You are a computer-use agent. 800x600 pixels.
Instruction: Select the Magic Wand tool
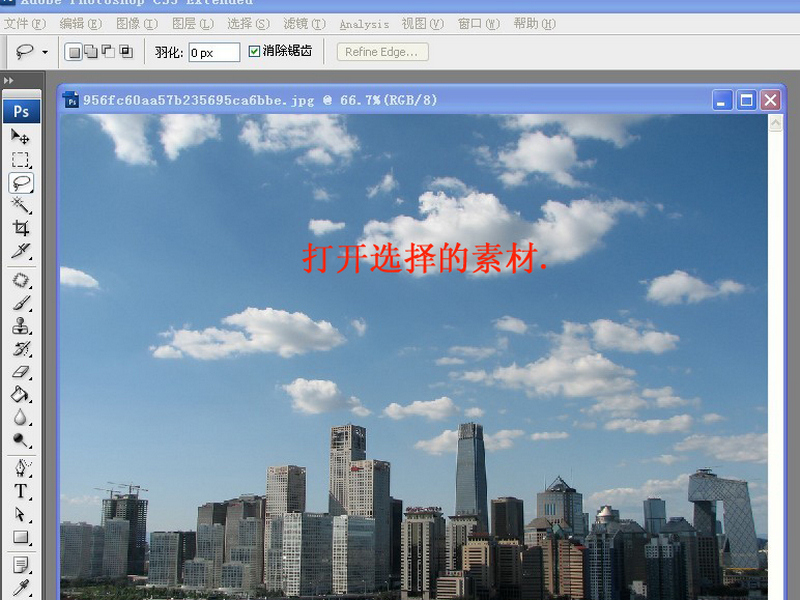point(20,205)
